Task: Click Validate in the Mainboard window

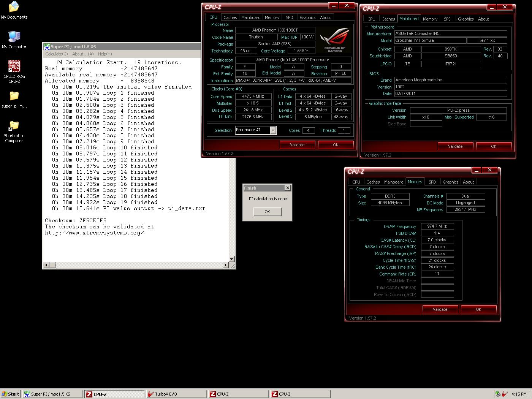Action: point(455,146)
